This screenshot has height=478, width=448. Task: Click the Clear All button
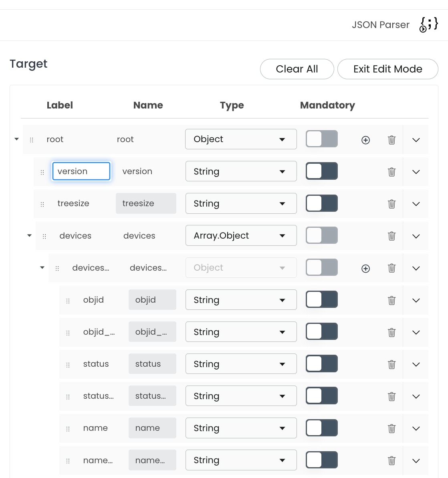tap(297, 69)
